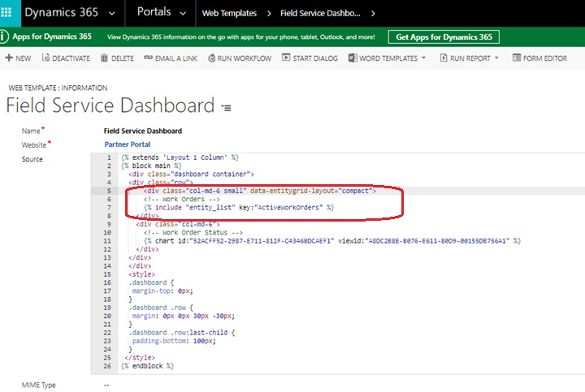The image size is (585, 392).
Task: Click the Run Report page icon
Action: coord(444,58)
